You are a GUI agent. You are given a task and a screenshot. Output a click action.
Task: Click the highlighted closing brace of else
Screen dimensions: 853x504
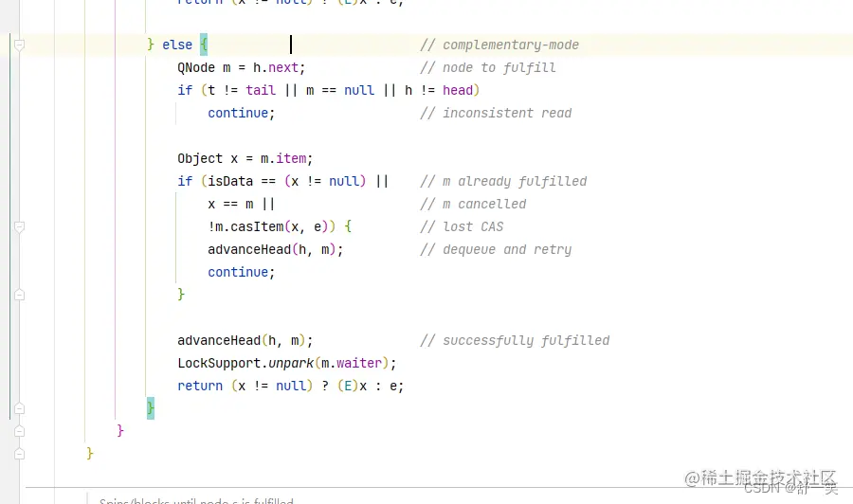151,407
